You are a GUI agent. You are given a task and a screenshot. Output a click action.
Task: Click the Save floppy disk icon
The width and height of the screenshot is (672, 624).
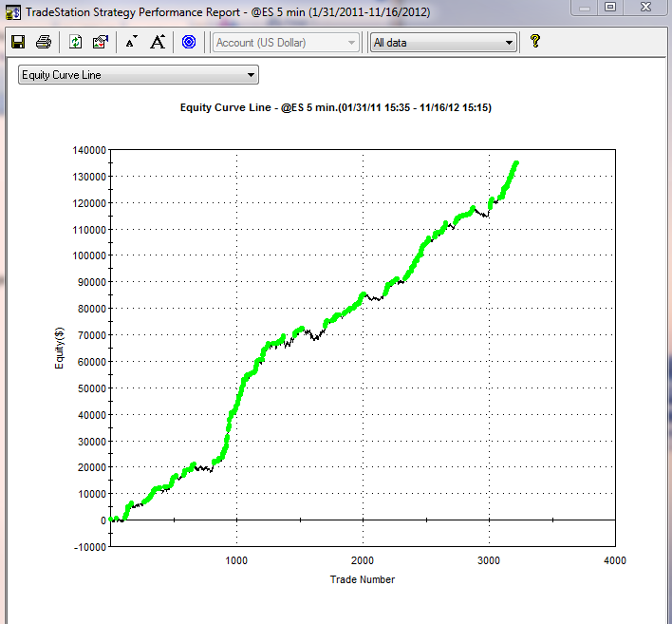tap(17, 42)
